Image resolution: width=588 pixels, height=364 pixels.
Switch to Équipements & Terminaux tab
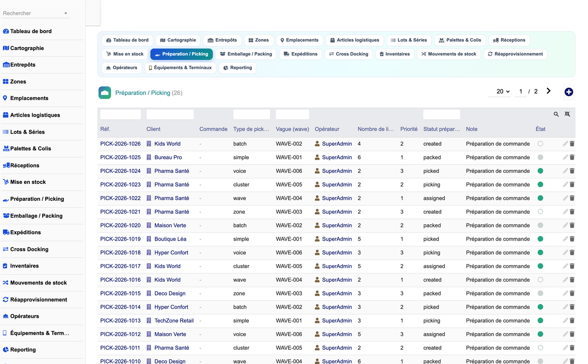[x=180, y=68]
